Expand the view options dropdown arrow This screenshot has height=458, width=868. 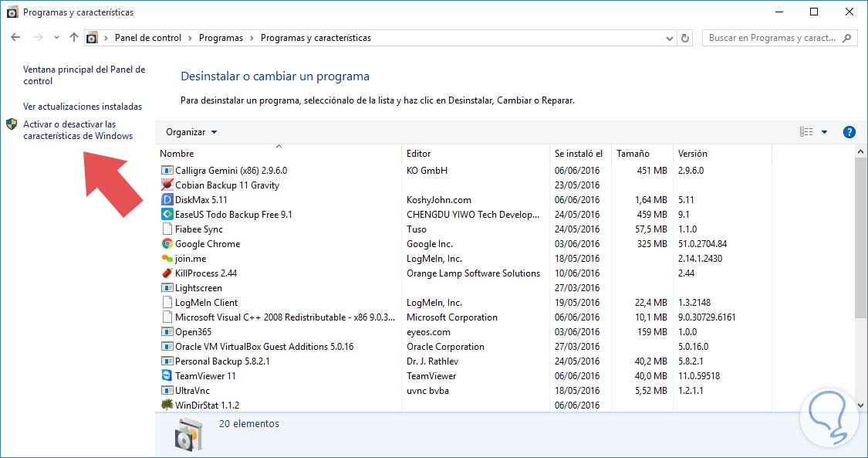pyautogui.click(x=824, y=132)
